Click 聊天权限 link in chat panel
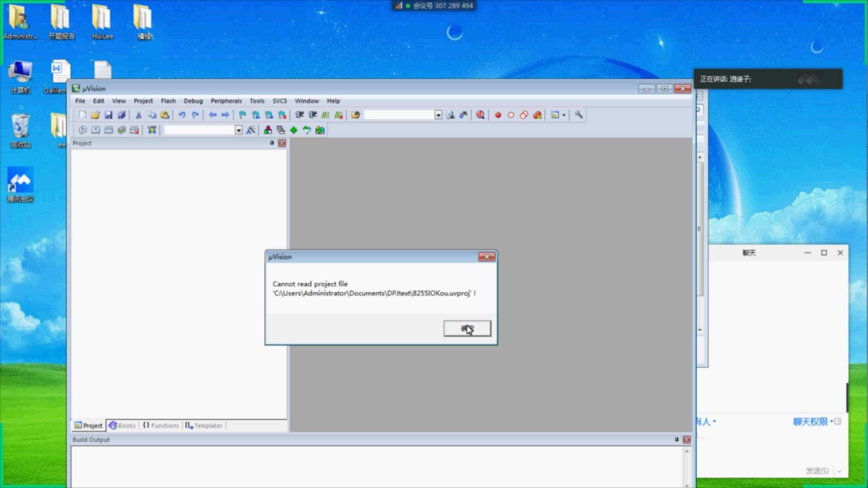This screenshot has height=488, width=868. pyautogui.click(x=810, y=422)
